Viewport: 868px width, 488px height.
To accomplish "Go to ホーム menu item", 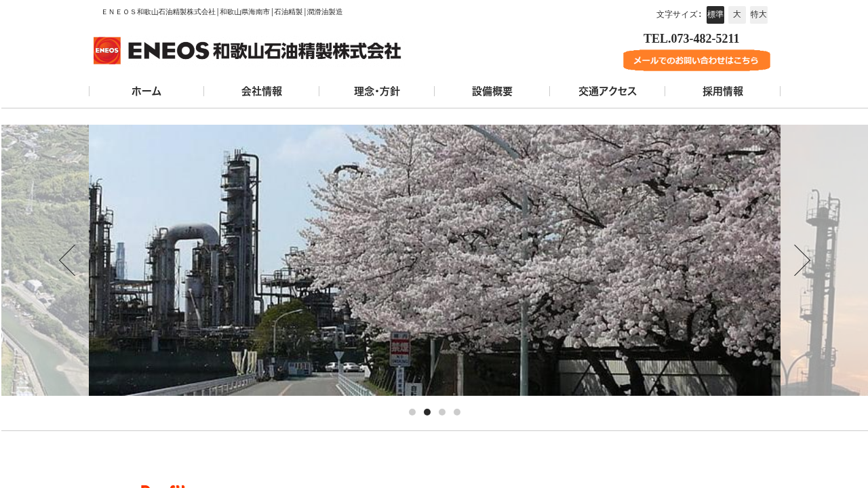I will tap(146, 91).
